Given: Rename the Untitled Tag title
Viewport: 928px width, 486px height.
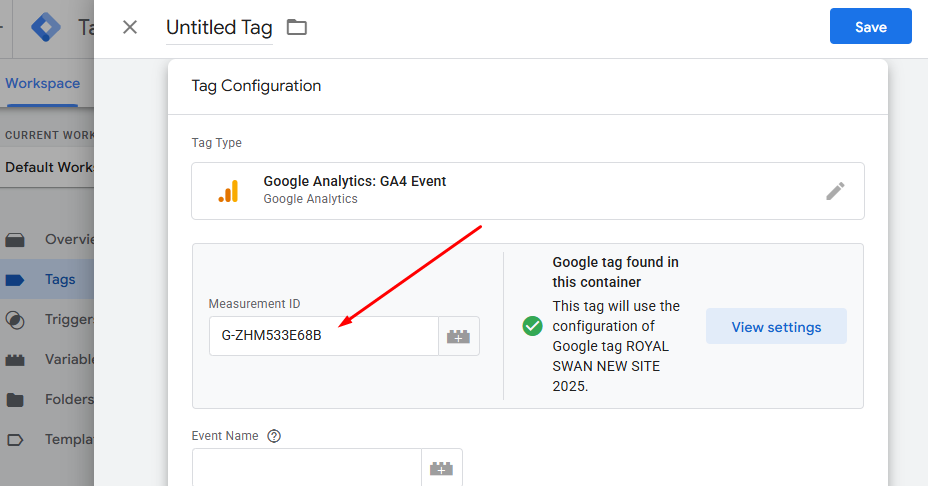Looking at the screenshot, I should (219, 27).
